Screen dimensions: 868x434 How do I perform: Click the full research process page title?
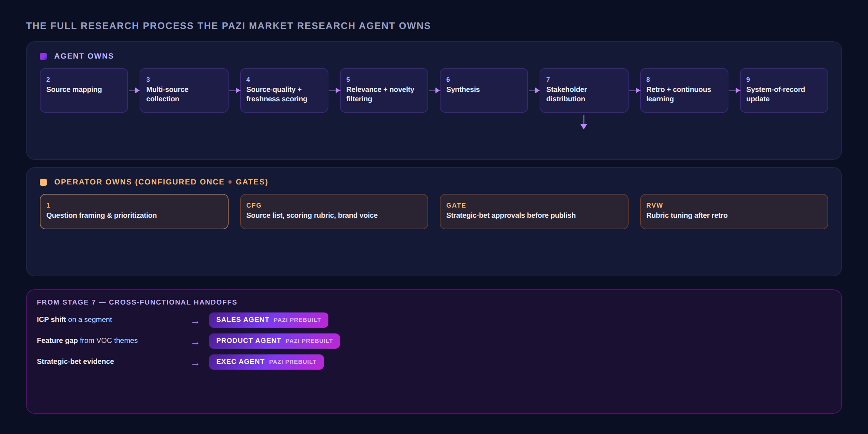228,26
